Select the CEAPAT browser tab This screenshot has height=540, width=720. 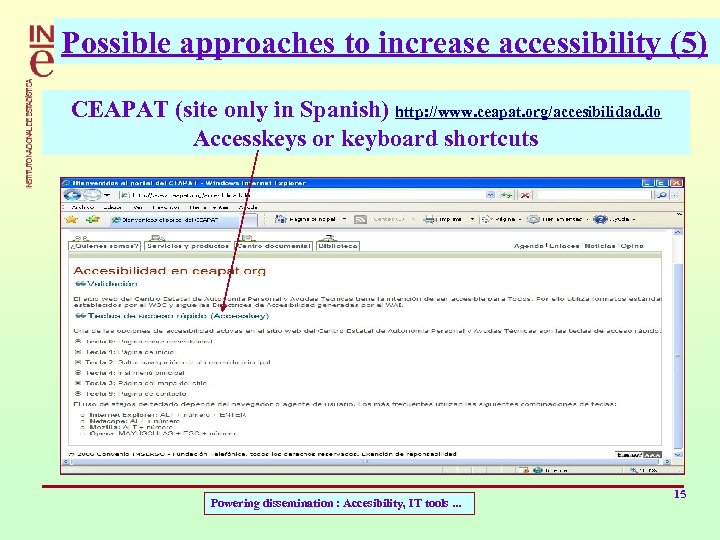pyautogui.click(x=184, y=220)
